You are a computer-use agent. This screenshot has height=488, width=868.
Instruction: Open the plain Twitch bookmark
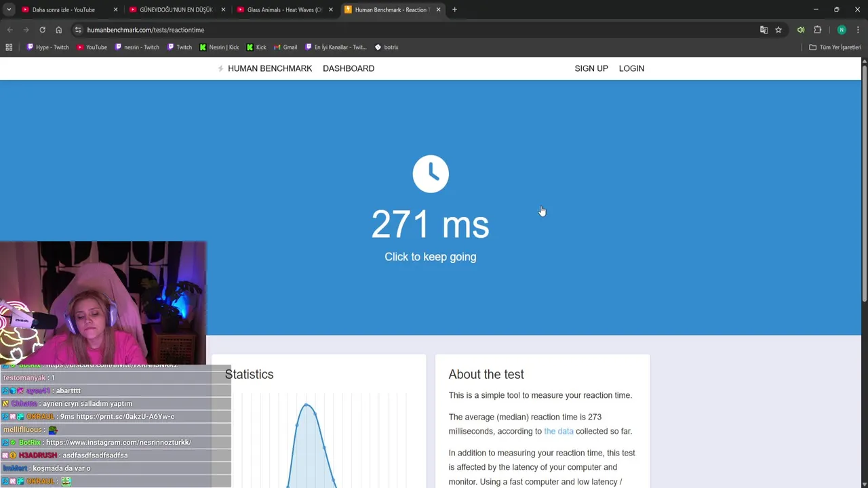[180, 47]
